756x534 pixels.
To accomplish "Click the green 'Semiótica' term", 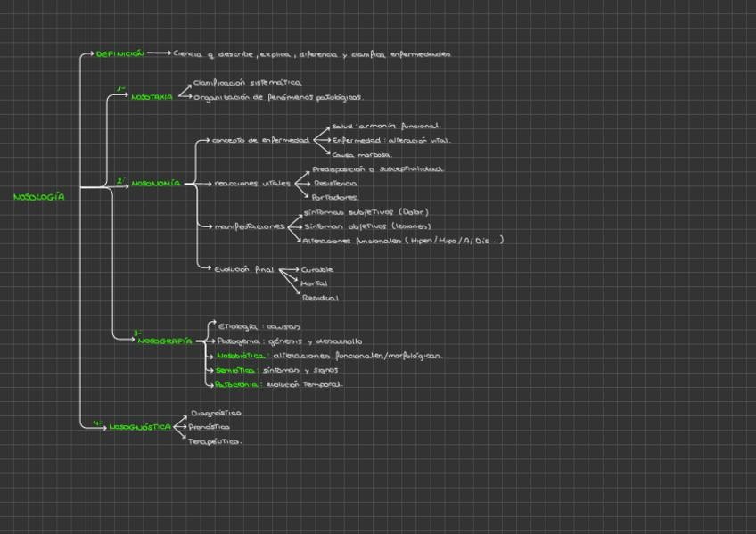I will pyautogui.click(x=234, y=370).
